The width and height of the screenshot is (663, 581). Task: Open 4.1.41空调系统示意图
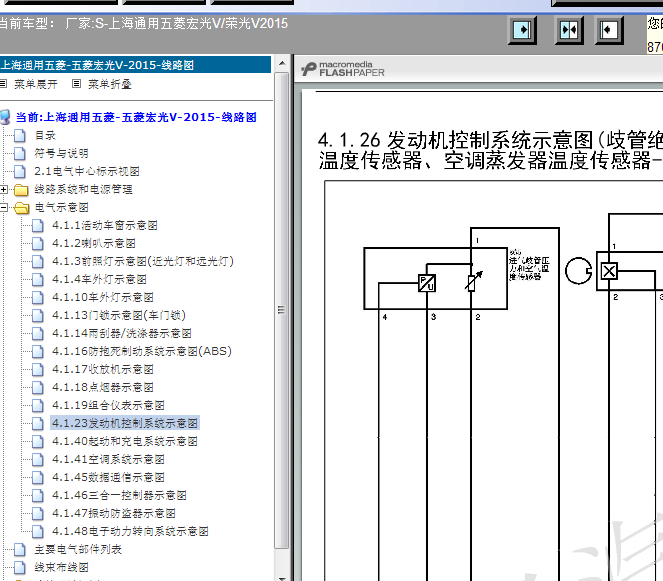(108, 459)
